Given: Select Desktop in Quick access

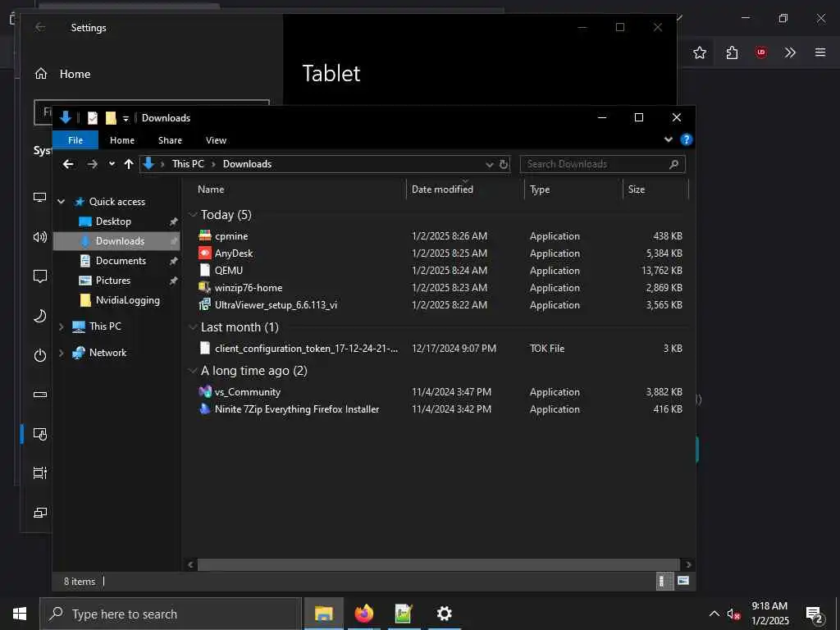Looking at the screenshot, I should pos(113,221).
